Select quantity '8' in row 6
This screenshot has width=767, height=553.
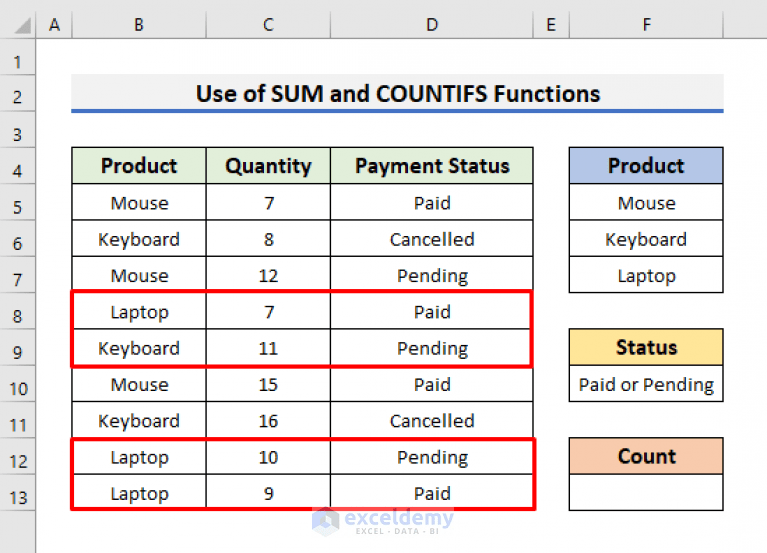(x=268, y=238)
